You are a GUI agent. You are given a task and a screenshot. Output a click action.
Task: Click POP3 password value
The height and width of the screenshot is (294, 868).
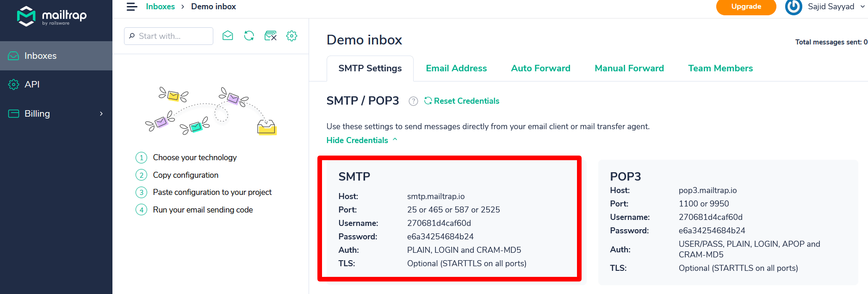[712, 231]
